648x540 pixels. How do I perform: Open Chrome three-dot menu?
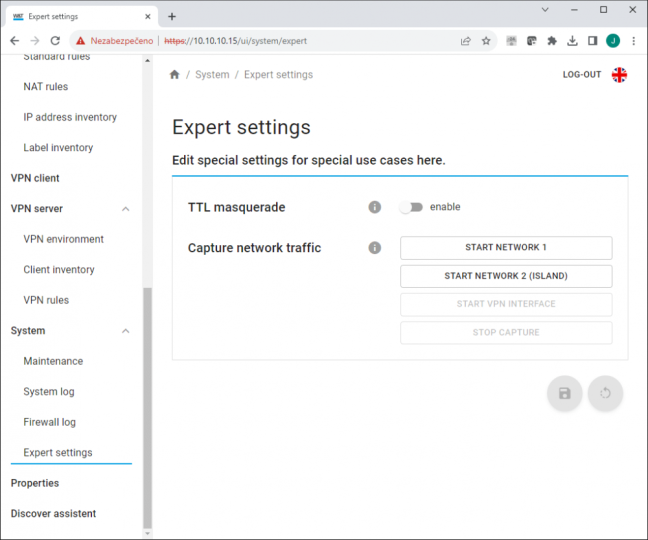(633, 40)
